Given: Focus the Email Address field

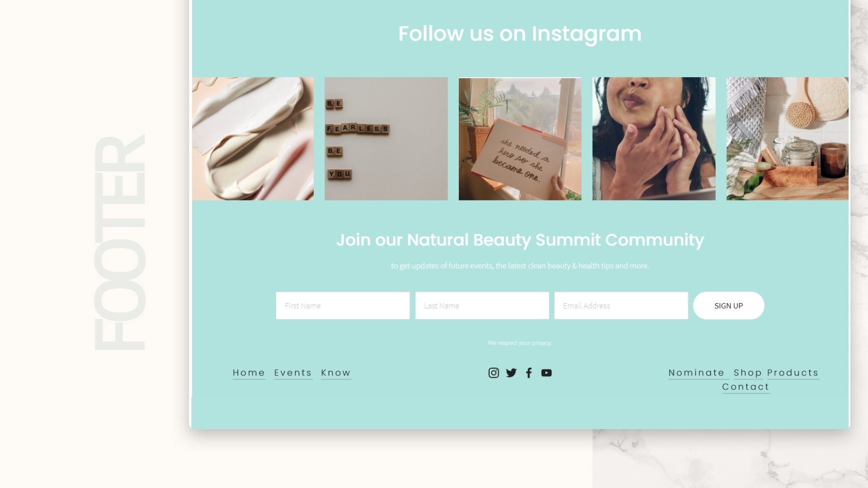Looking at the screenshot, I should click(x=621, y=305).
